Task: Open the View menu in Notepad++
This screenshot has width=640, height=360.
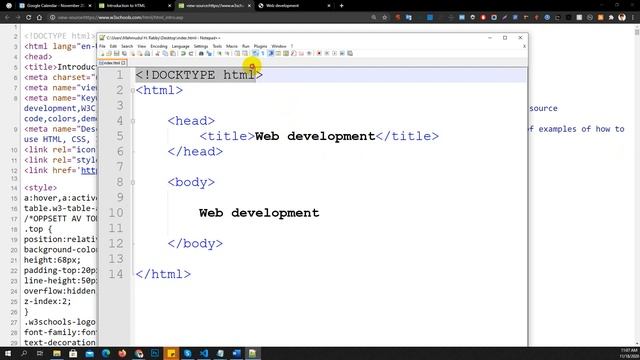Action: (142, 46)
